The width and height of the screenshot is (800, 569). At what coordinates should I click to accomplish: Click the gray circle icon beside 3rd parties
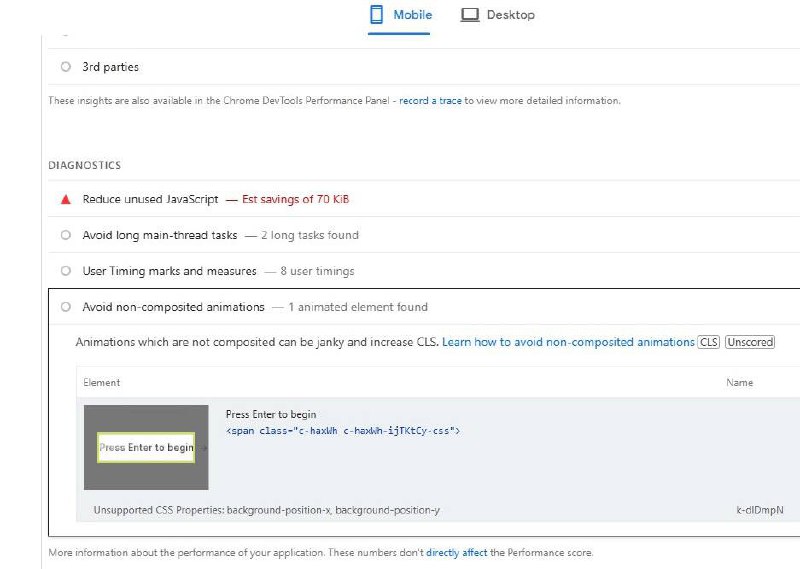(66, 67)
